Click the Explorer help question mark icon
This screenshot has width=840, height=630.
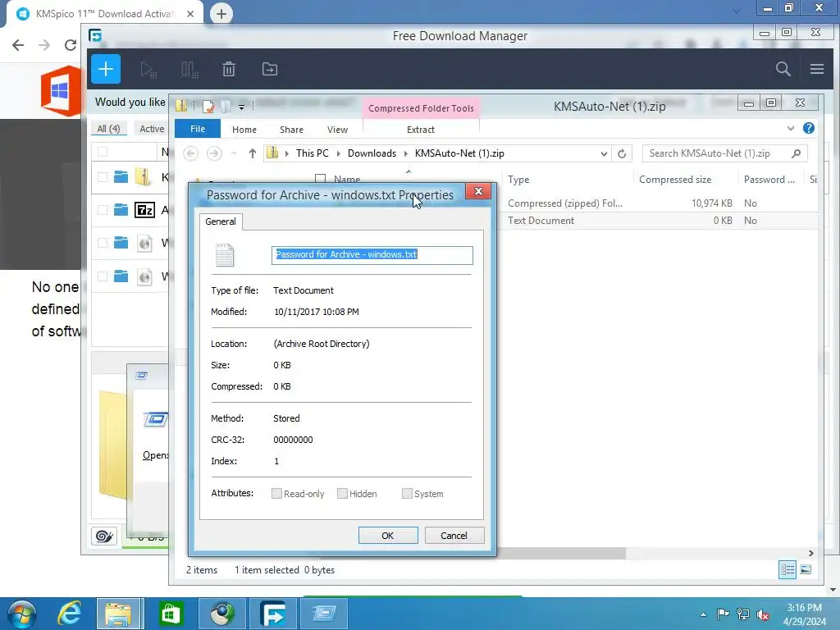click(x=808, y=128)
